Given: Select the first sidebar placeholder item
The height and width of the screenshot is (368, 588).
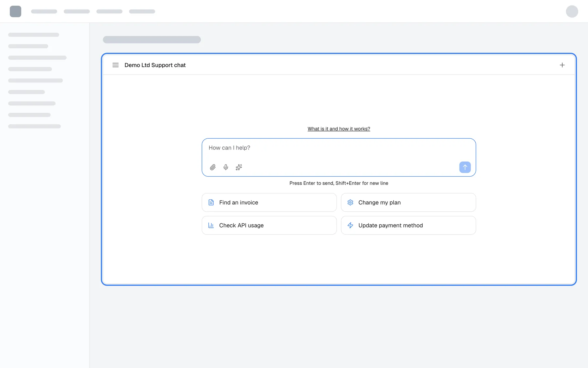Looking at the screenshot, I should 34,35.
